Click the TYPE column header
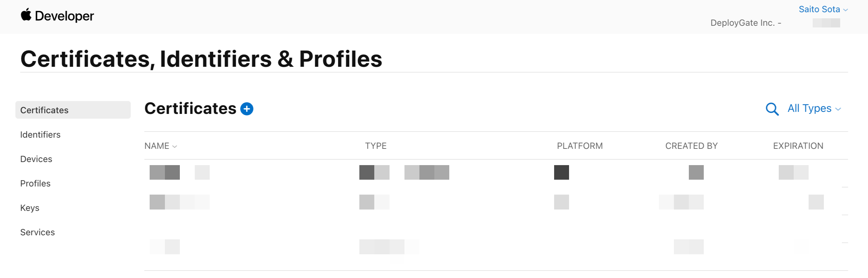 pos(375,146)
